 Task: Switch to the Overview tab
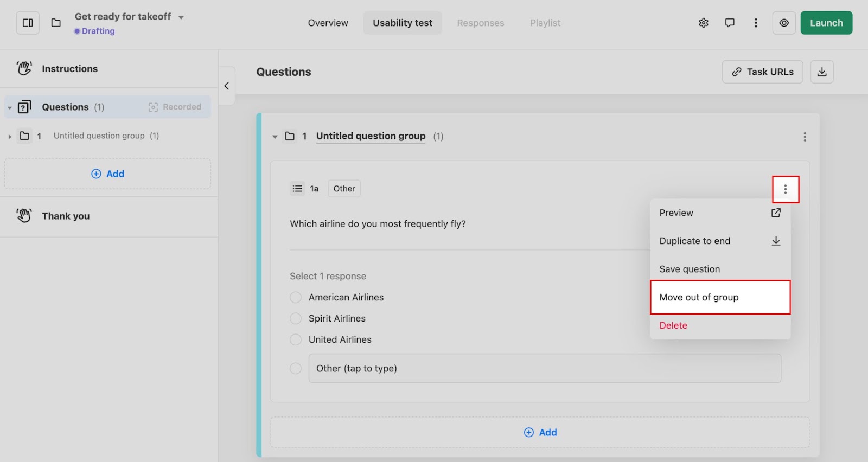point(328,23)
